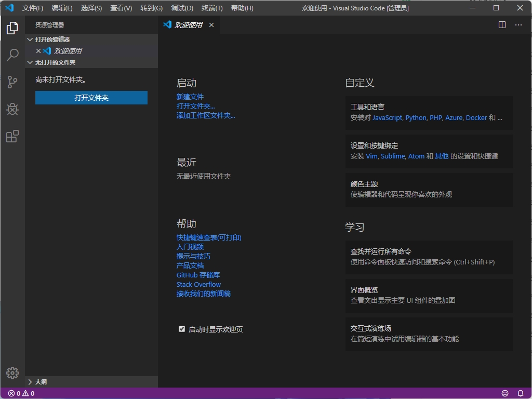Open the feedback smiley in the status bar
This screenshot has width=532, height=399.
[x=505, y=393]
